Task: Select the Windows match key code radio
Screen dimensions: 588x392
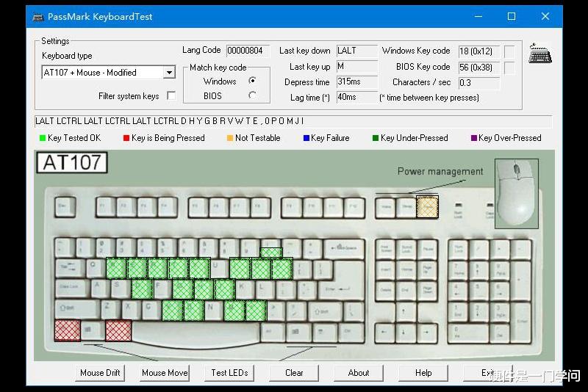Action: tap(252, 81)
